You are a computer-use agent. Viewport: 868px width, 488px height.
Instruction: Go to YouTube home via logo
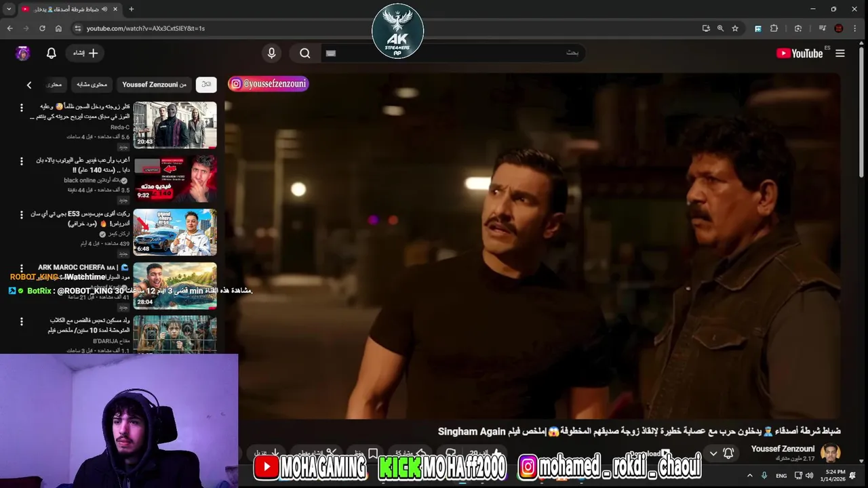800,54
